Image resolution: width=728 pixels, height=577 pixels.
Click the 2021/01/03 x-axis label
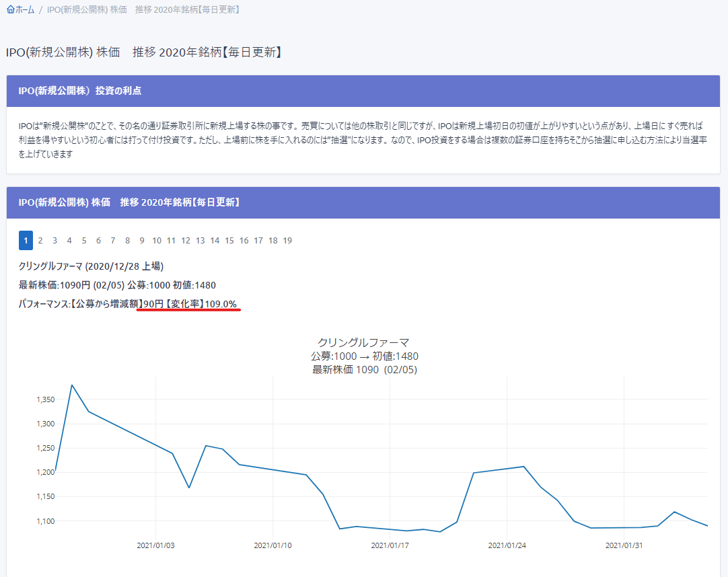[x=155, y=545]
